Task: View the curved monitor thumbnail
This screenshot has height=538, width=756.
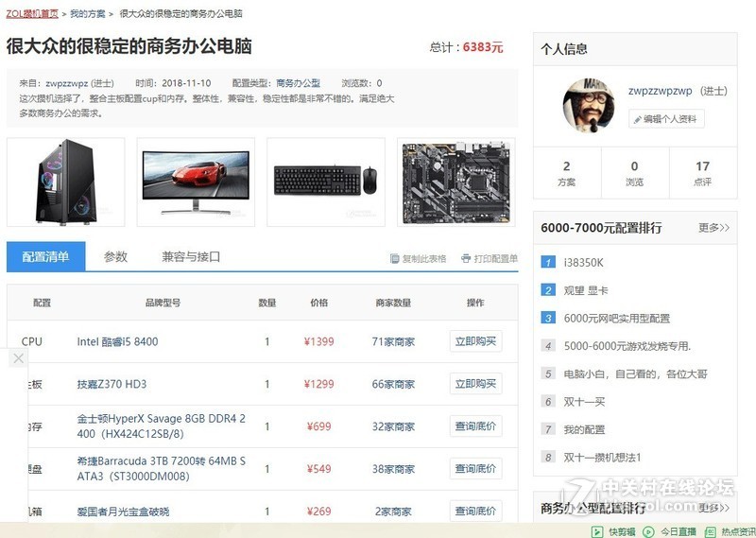Action: (x=196, y=182)
